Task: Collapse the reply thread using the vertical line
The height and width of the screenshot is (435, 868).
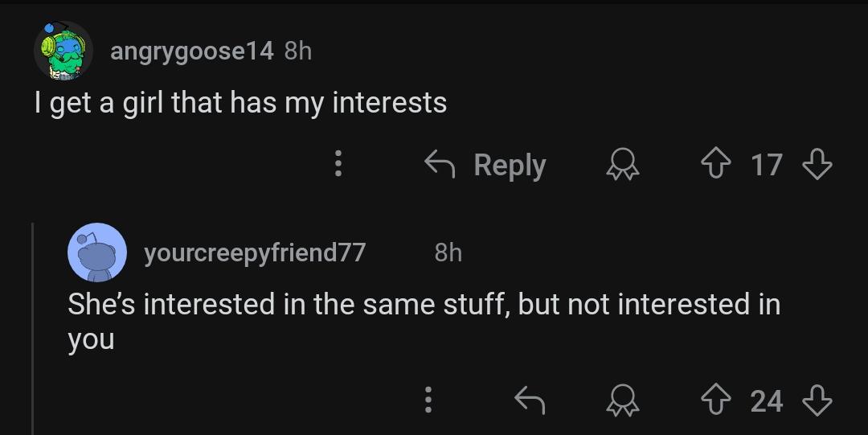Action: [x=33, y=330]
